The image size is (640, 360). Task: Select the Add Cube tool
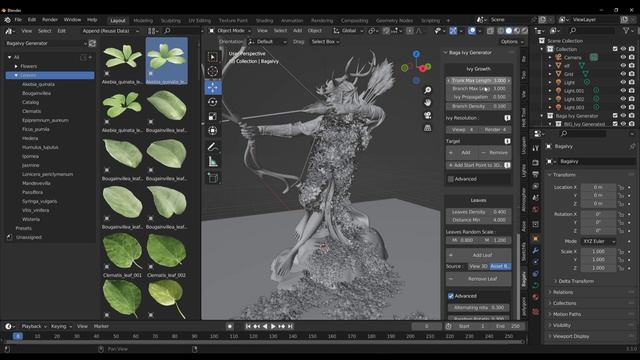[x=213, y=178]
